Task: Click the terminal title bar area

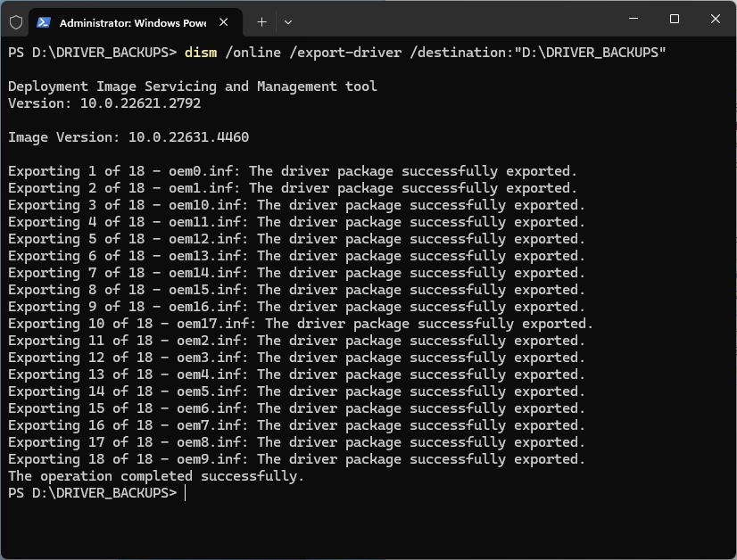Action: pyautogui.click(x=446, y=19)
